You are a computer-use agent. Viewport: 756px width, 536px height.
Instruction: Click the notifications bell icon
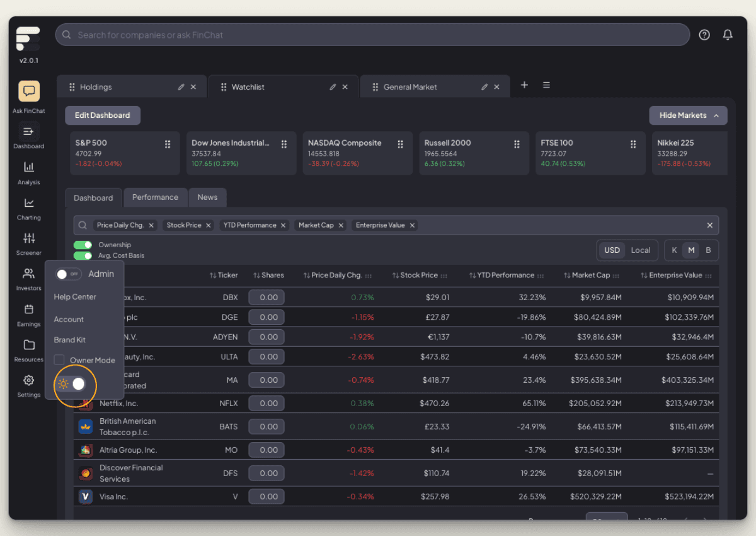[728, 35]
